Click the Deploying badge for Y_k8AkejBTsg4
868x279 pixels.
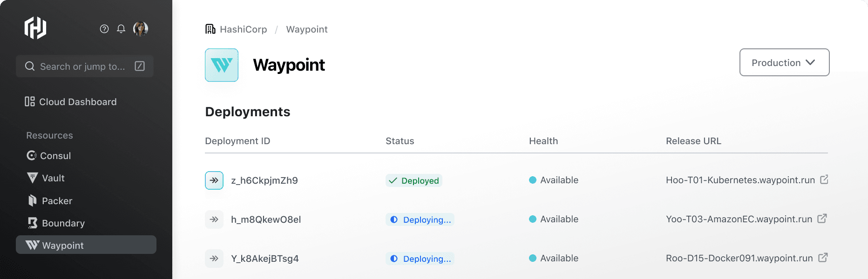tap(420, 259)
